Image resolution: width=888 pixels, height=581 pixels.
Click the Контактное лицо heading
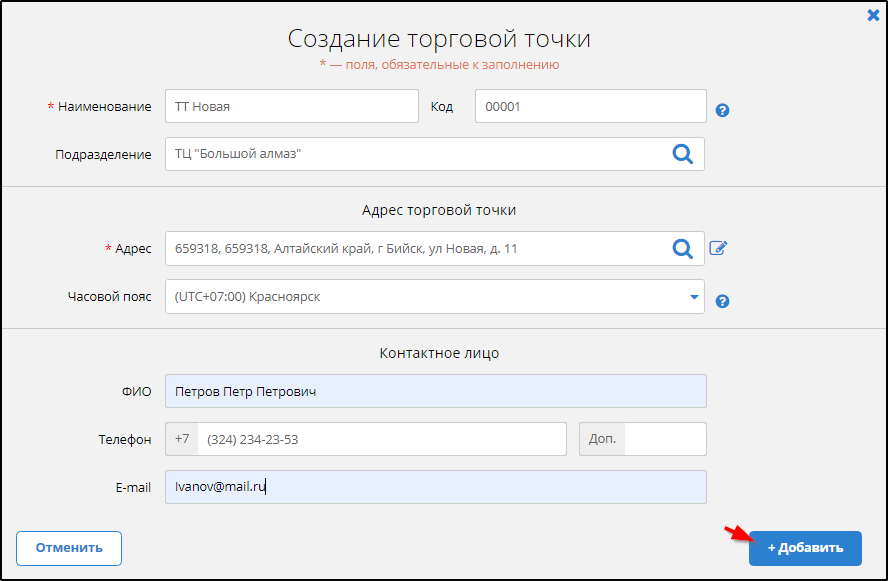tap(439, 353)
